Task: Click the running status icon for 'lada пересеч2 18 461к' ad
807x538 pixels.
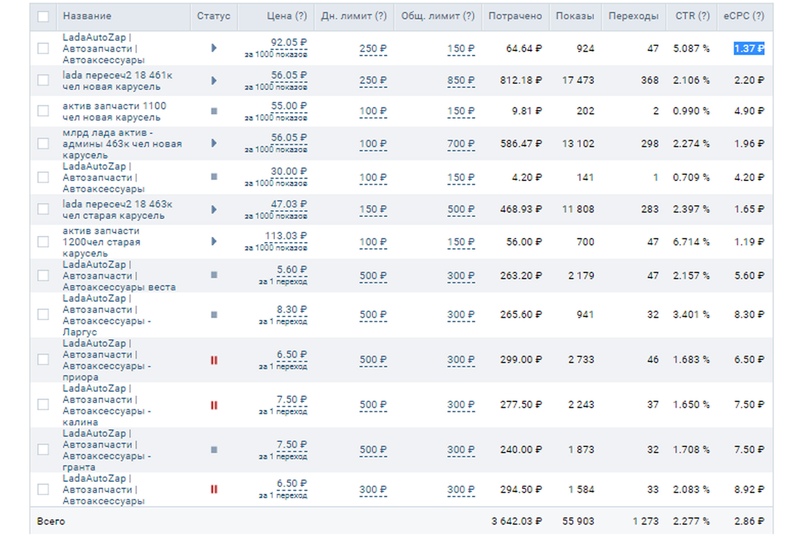Action: 213,80
